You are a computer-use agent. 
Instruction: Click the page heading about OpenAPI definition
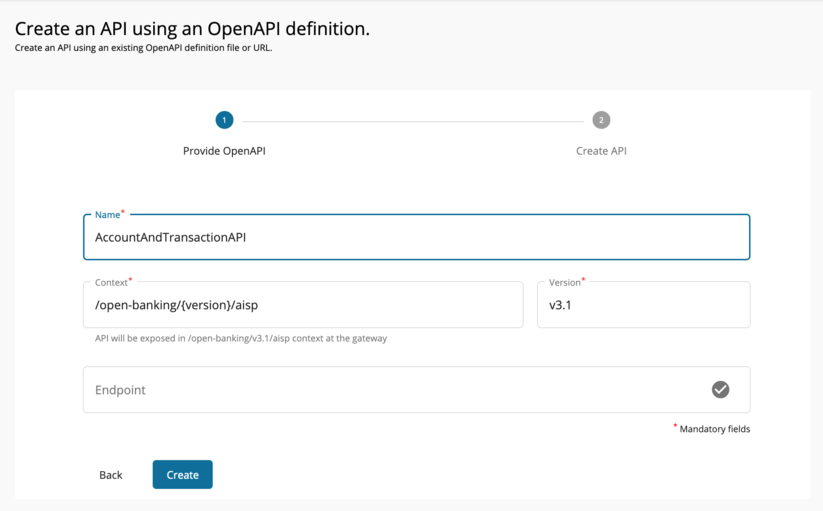point(192,29)
